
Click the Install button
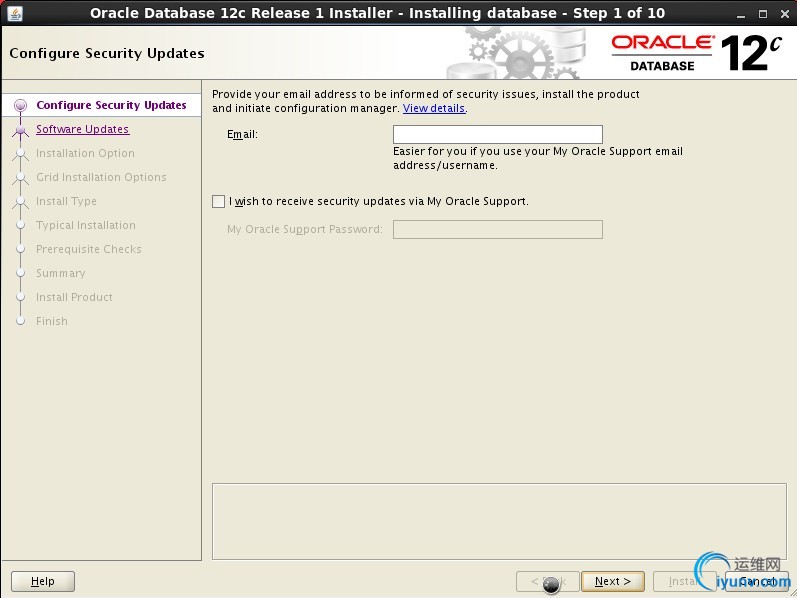(683, 581)
